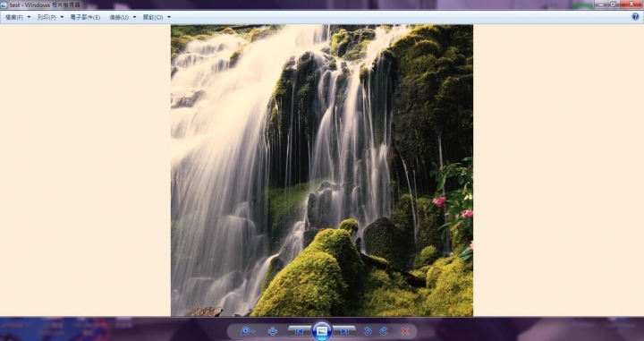The image size is (644, 341).
Task: Open the 檔案(F) file menu
Action: (x=18, y=17)
